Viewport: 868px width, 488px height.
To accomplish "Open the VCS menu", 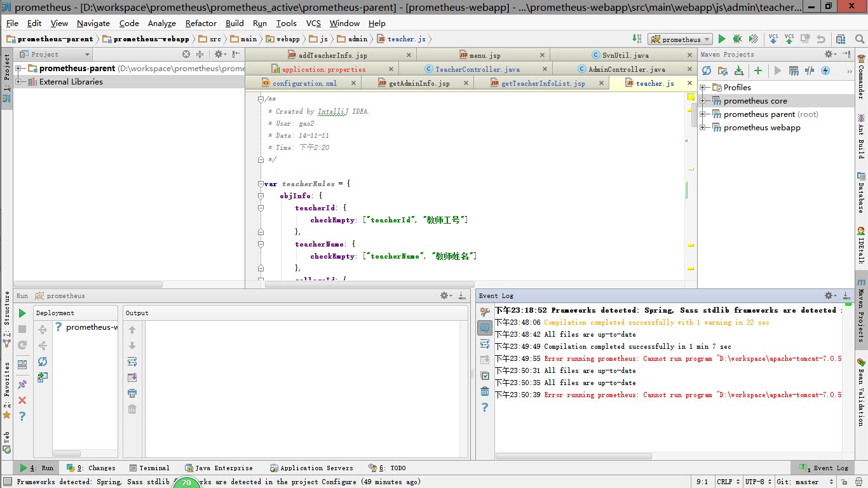I will coord(313,23).
